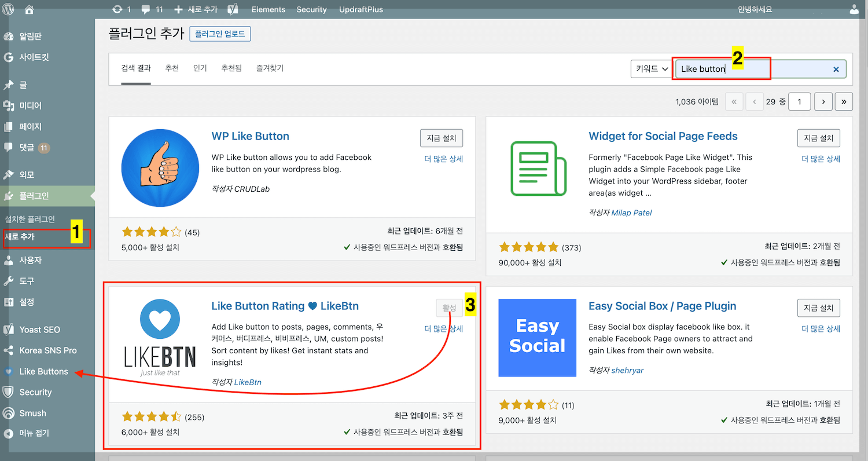Click the 플러그인 업로드 button

pyautogui.click(x=220, y=34)
